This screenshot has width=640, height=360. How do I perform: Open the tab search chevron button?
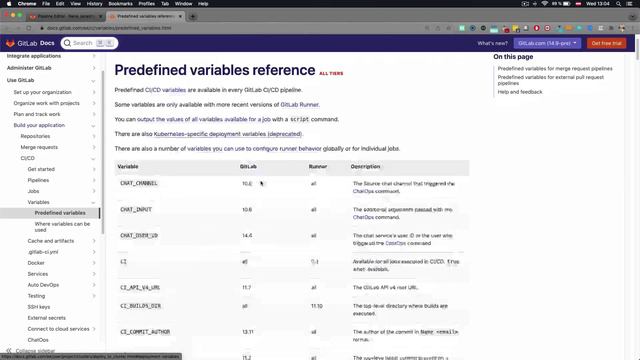tap(632, 17)
